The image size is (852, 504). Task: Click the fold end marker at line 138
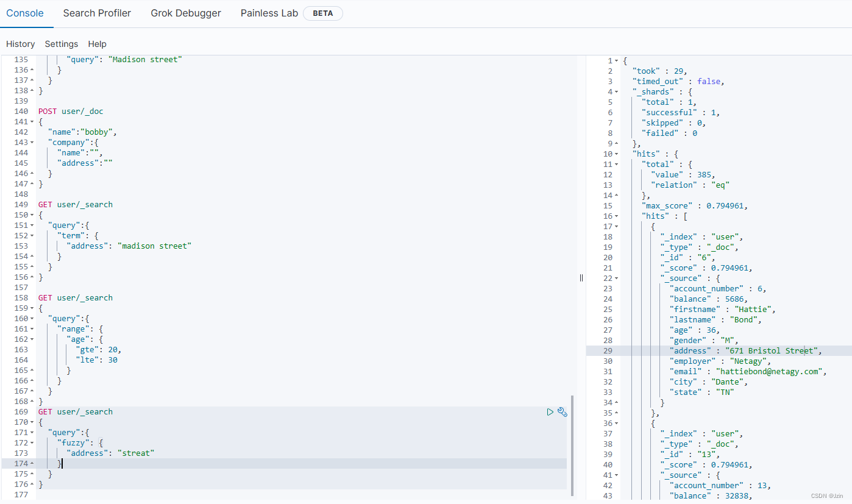(x=32, y=91)
